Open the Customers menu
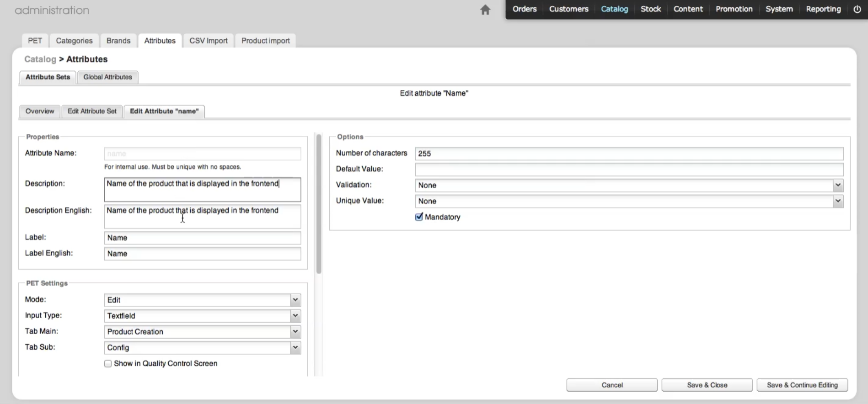This screenshot has width=868, height=404. [x=569, y=9]
